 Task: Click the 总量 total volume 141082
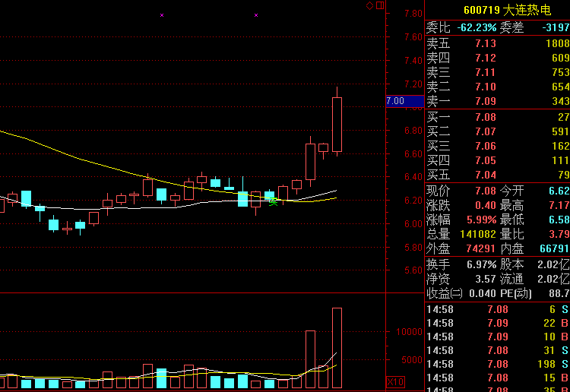tap(478, 234)
